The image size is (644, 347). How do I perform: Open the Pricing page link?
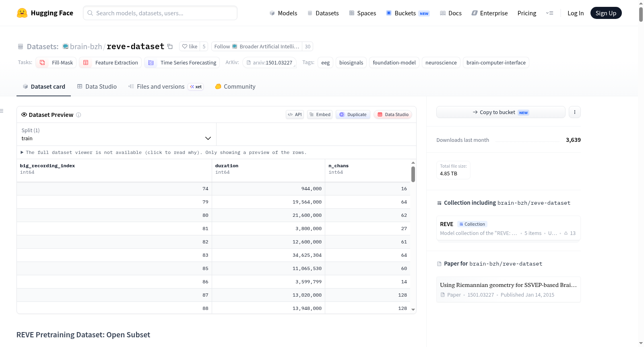tap(527, 13)
